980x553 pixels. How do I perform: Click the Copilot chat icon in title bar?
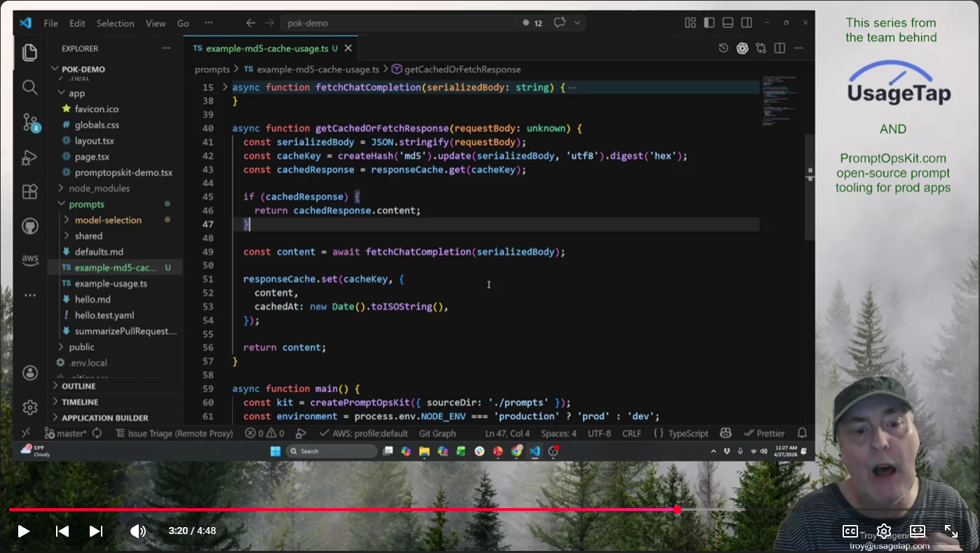point(559,22)
